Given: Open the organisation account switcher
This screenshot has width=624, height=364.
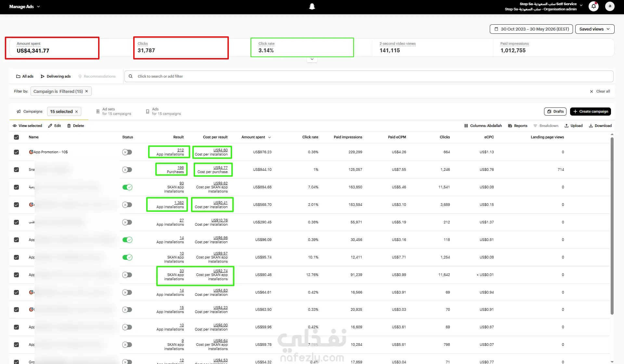Looking at the screenshot, I should (x=543, y=6).
